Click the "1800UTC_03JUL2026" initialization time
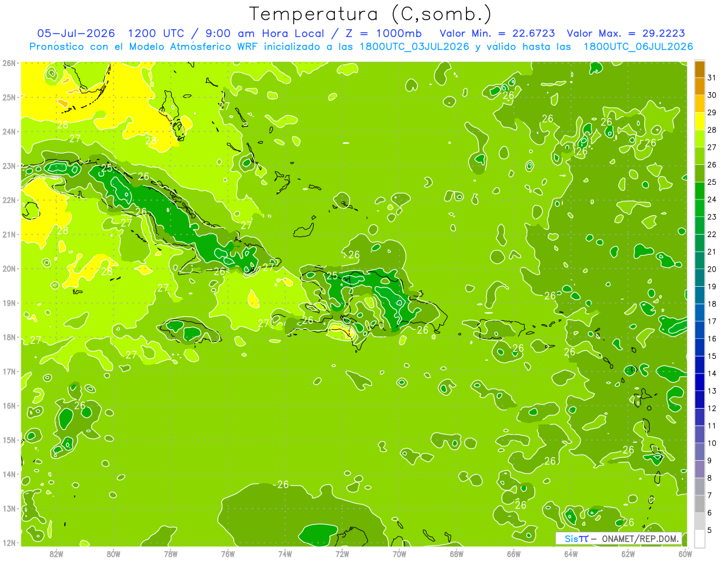 tap(414, 47)
